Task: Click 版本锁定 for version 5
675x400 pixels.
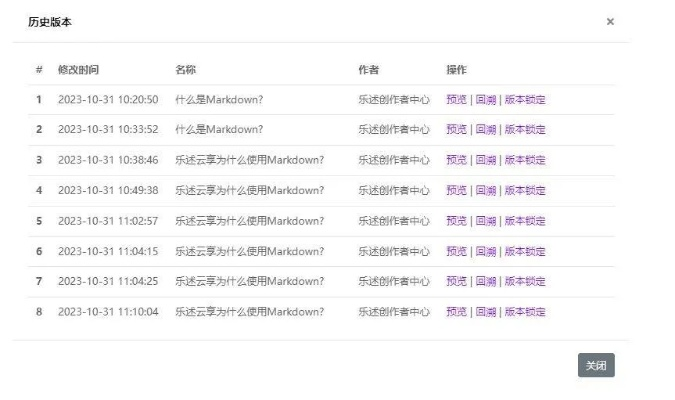Action: [525, 221]
